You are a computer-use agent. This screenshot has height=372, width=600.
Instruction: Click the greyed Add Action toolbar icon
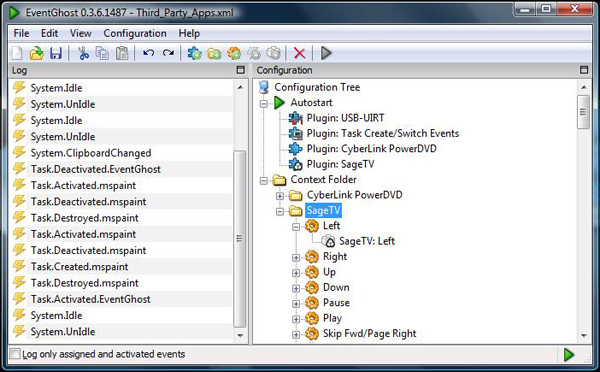pos(274,53)
